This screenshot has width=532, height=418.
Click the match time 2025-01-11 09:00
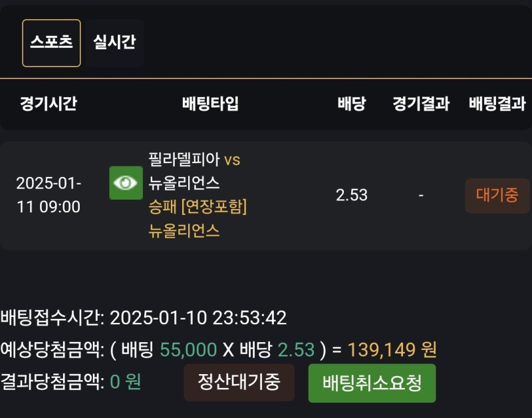pos(49,195)
